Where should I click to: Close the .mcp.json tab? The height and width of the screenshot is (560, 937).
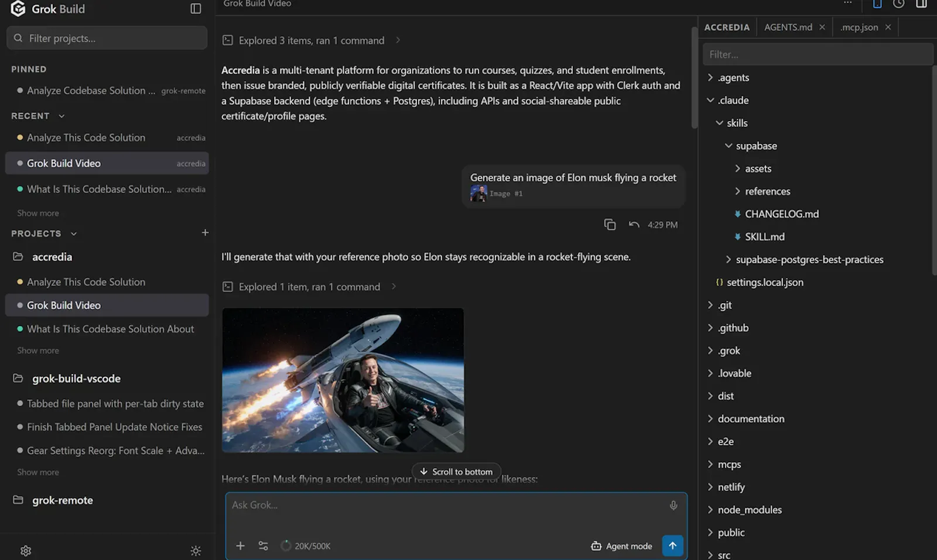tap(888, 28)
